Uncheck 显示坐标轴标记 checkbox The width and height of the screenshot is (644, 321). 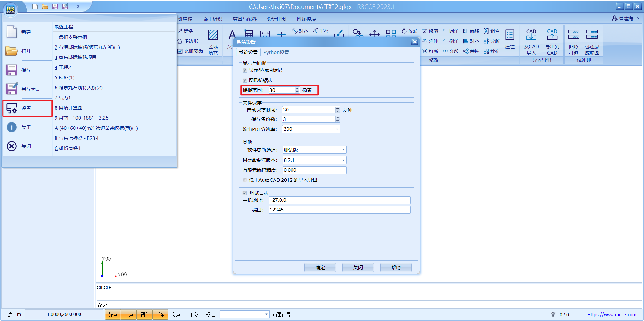245,70
